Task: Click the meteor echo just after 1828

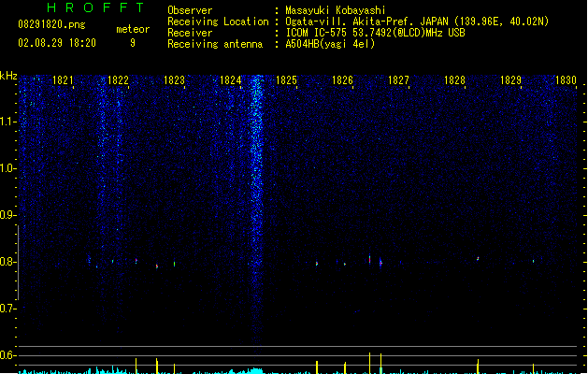Action: point(478,258)
